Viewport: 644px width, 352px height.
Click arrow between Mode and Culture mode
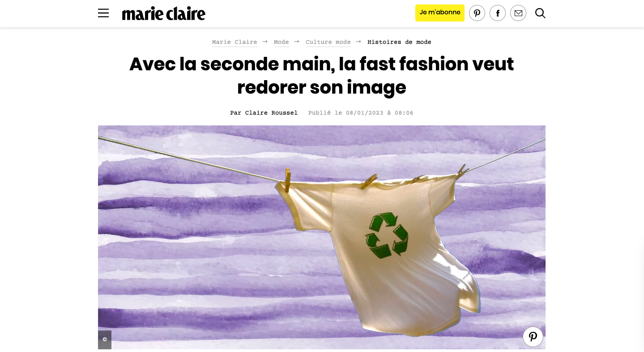tap(297, 42)
